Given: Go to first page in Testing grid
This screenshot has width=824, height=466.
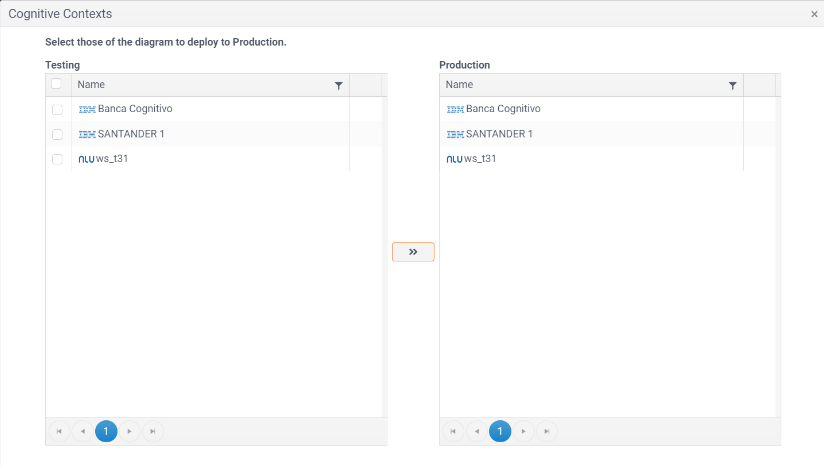Looking at the screenshot, I should tap(59, 431).
